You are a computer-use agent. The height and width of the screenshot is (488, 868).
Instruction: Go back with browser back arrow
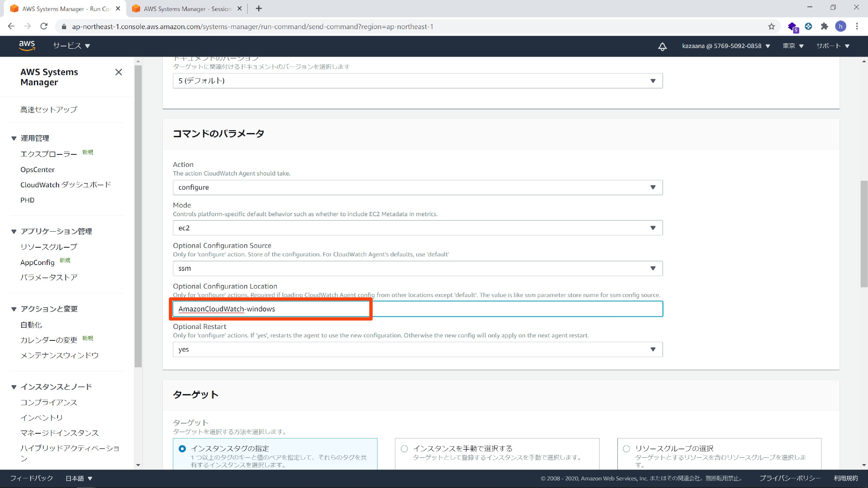[x=11, y=26]
